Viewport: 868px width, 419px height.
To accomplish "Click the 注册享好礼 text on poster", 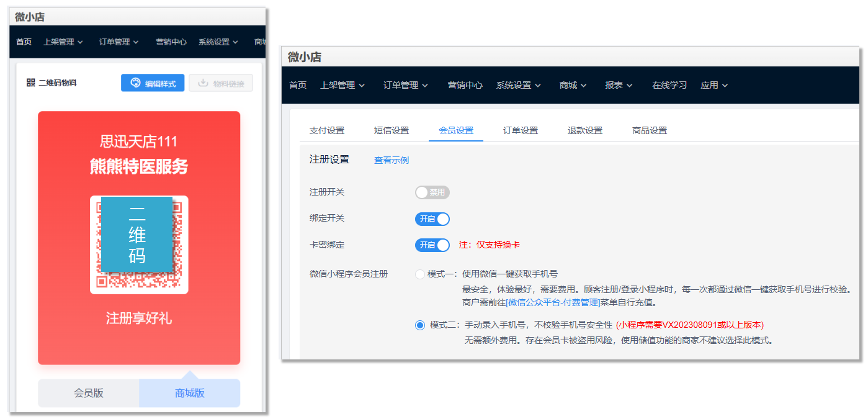I will (139, 318).
